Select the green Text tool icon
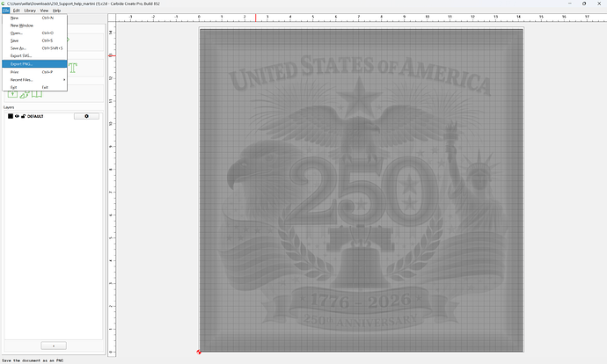 pos(73,68)
